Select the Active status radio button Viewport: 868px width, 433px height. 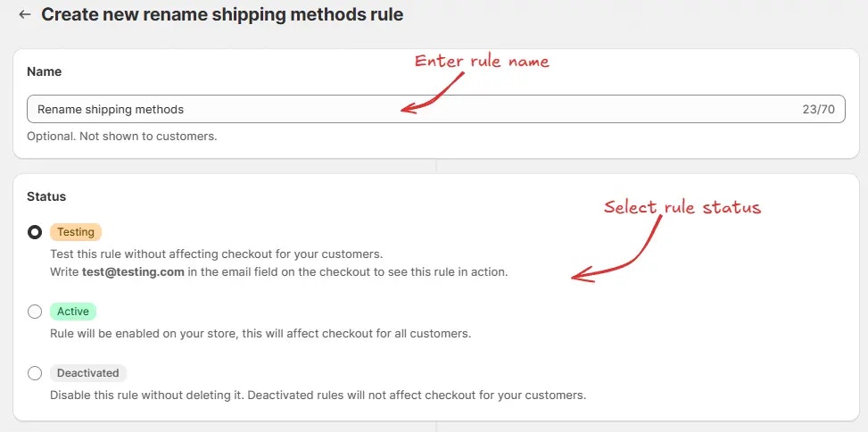35,312
